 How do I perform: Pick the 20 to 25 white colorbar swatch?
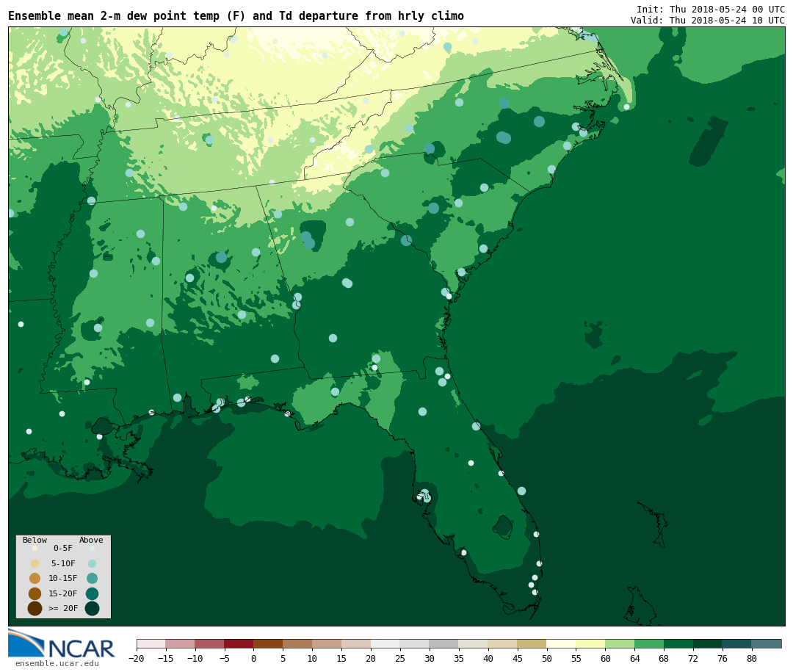pos(386,643)
